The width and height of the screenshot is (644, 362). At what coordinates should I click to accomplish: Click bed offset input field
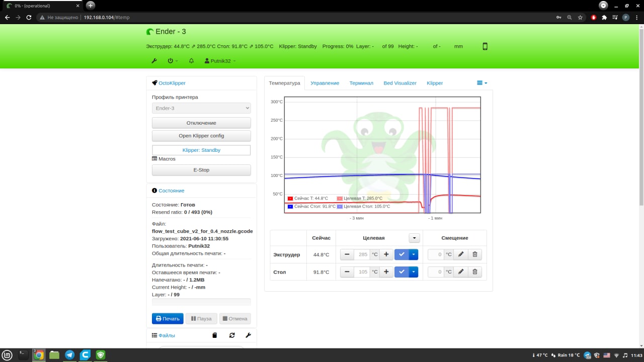pyautogui.click(x=436, y=272)
